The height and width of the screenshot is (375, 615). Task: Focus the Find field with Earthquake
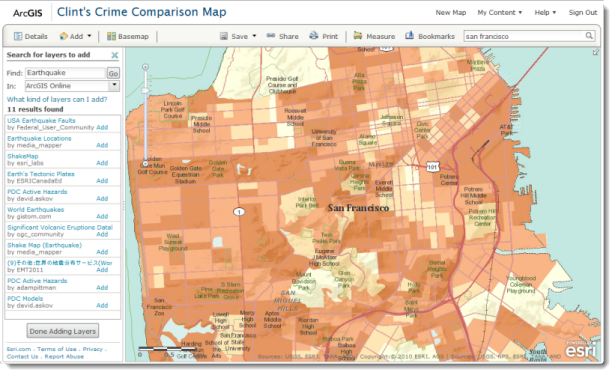[66, 73]
